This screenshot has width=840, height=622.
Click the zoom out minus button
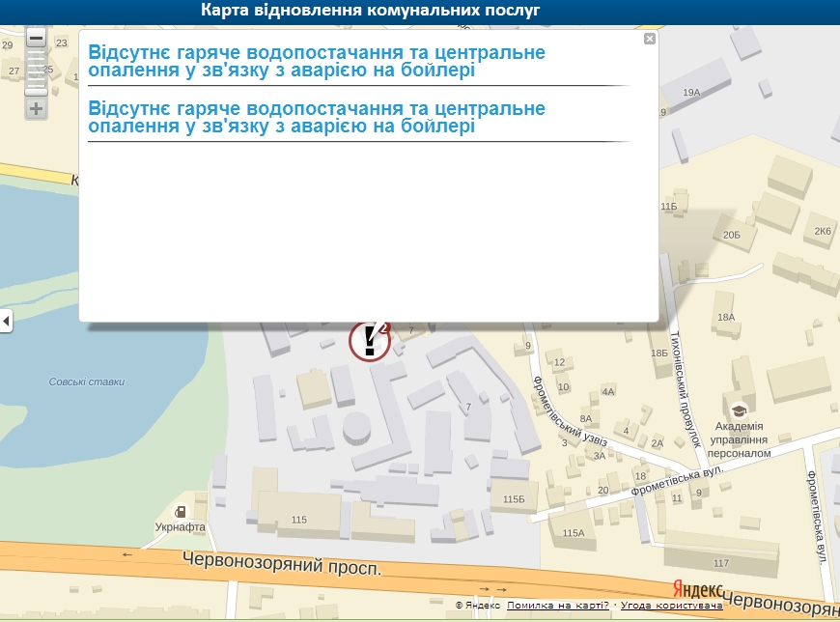[x=36, y=39]
